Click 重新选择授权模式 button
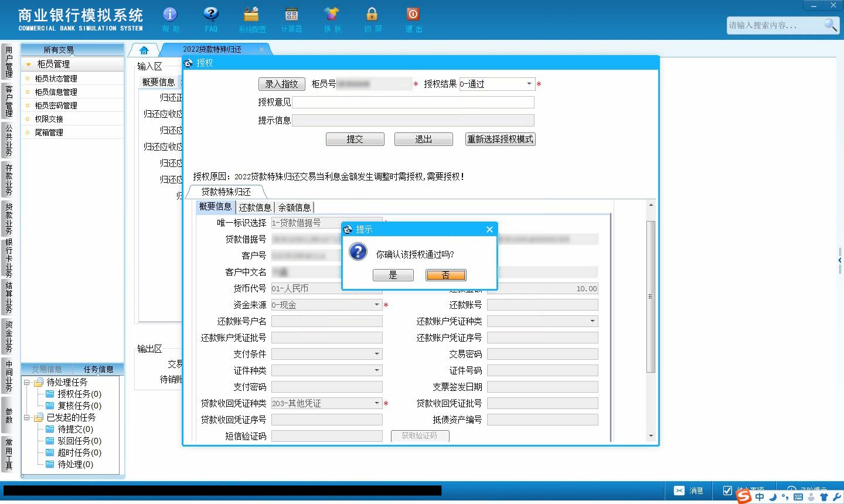 click(501, 139)
